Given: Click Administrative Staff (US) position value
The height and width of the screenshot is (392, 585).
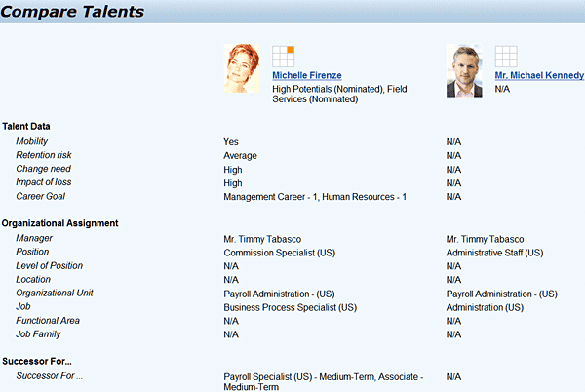Looking at the screenshot, I should [x=494, y=253].
